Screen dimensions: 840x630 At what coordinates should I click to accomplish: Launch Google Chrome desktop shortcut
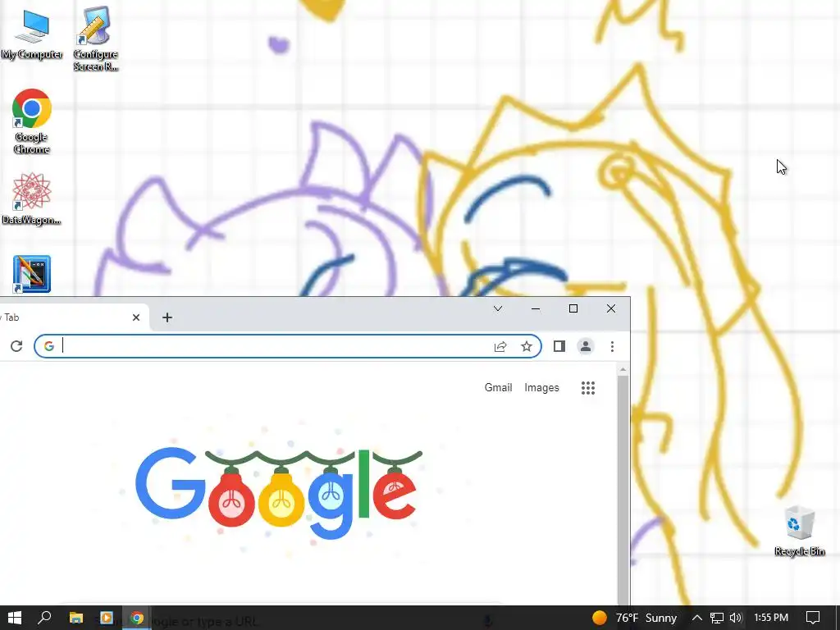coord(32,121)
